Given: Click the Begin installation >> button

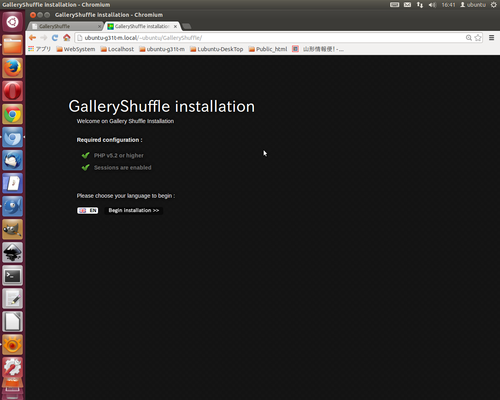Looking at the screenshot, I should point(134,210).
